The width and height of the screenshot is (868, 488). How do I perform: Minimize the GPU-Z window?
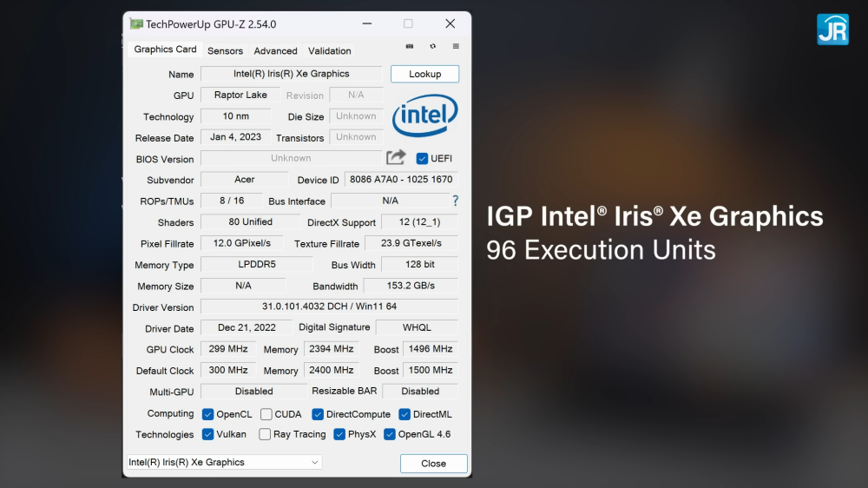pos(367,23)
